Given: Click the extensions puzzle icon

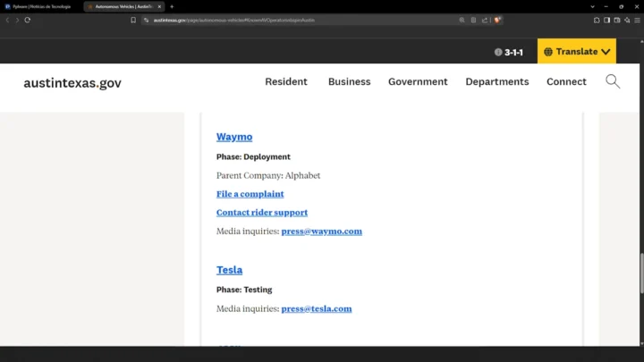Looking at the screenshot, I should tap(597, 20).
